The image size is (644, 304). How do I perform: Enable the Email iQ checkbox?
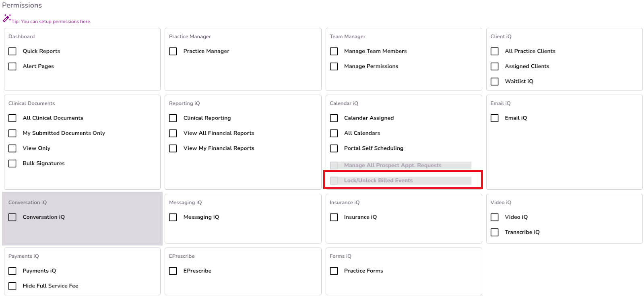(495, 118)
